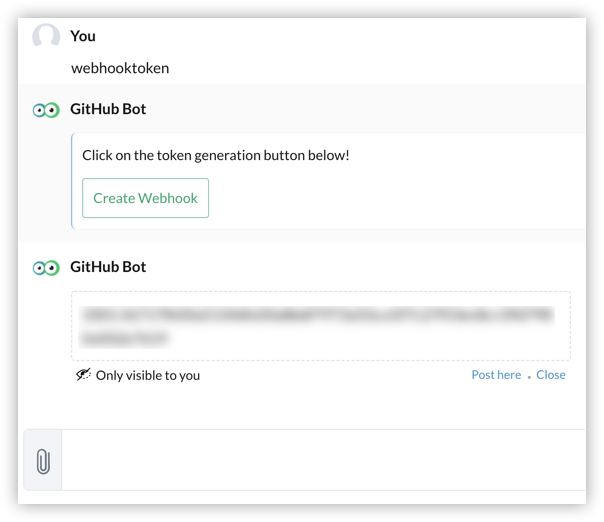Screen dimensions: 604x522
Task: Click the token generation instruction text
Action: pyautogui.click(x=215, y=156)
